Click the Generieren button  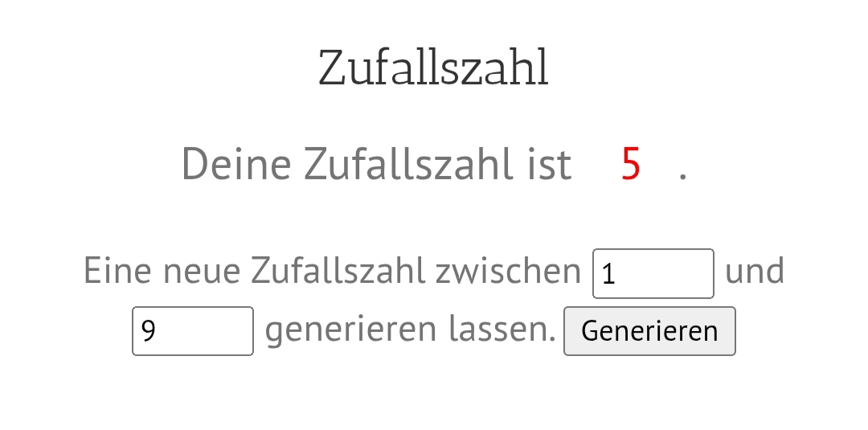click(649, 330)
